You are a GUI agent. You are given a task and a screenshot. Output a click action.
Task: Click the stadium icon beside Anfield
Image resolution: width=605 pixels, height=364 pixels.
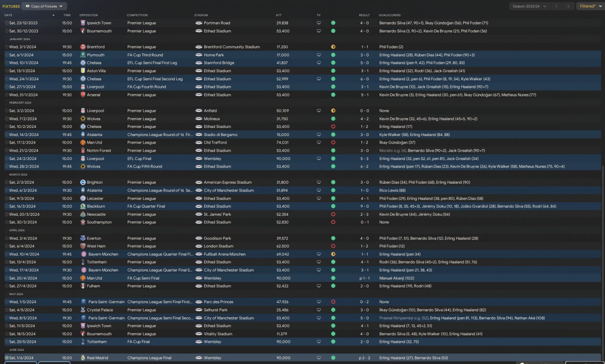coord(199,111)
